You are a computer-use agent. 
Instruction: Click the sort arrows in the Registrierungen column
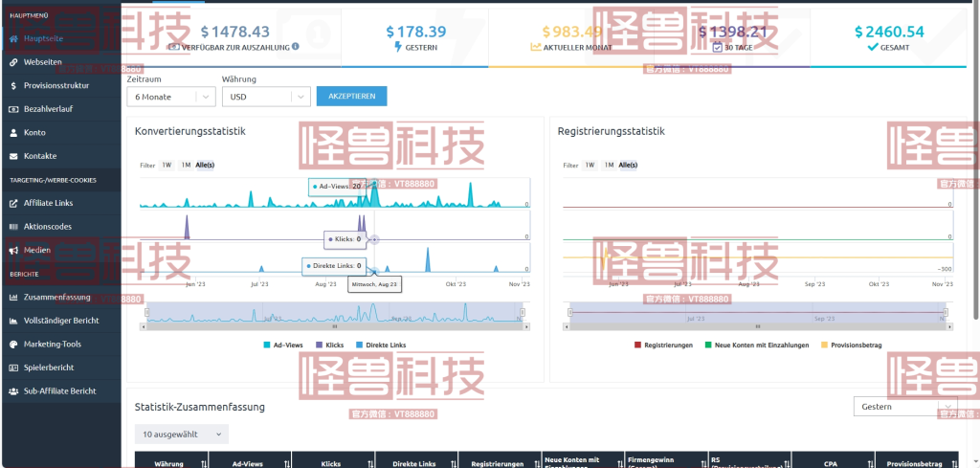click(538, 463)
